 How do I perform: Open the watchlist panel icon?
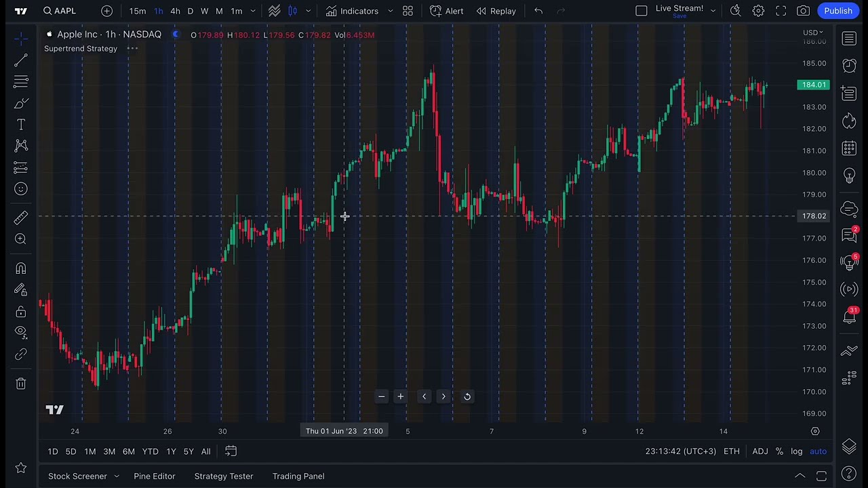click(849, 39)
